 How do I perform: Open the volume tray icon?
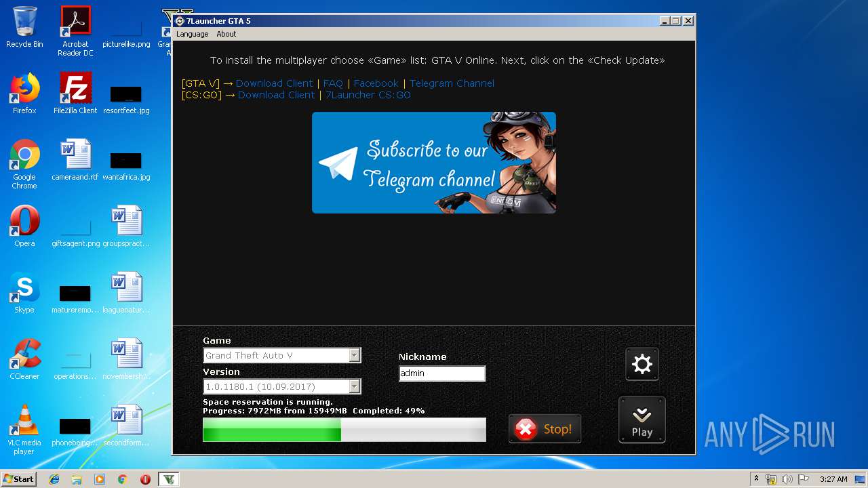787,479
